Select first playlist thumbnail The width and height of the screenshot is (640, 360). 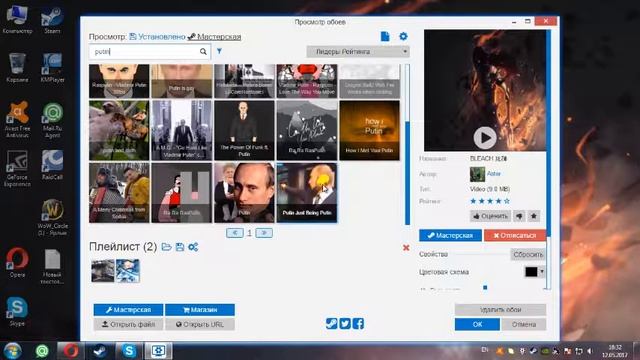coord(103,271)
